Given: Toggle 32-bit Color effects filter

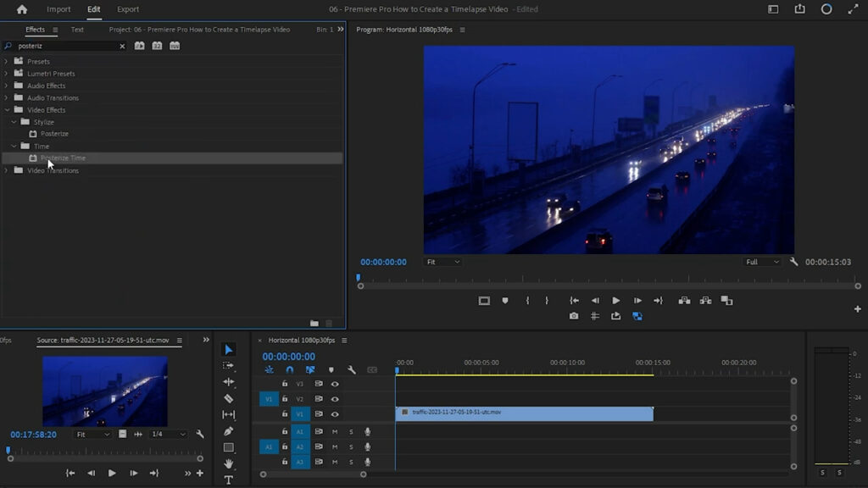Looking at the screenshot, I should (x=157, y=46).
